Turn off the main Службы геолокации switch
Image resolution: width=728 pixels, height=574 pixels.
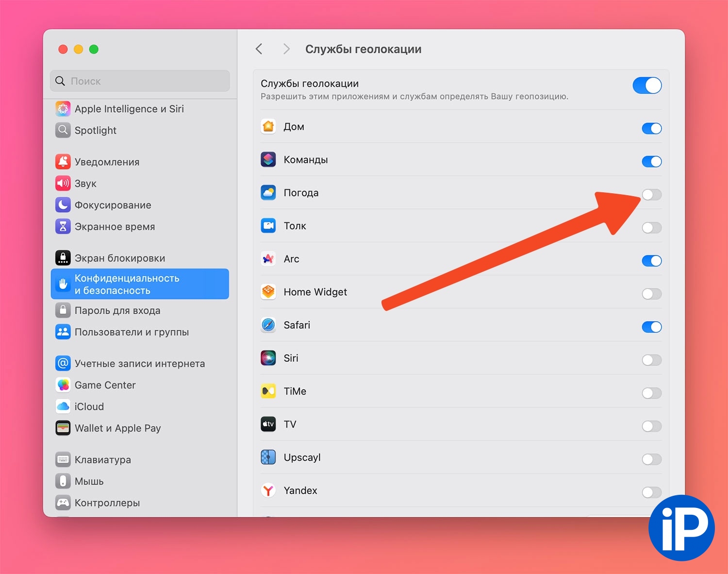point(647,85)
